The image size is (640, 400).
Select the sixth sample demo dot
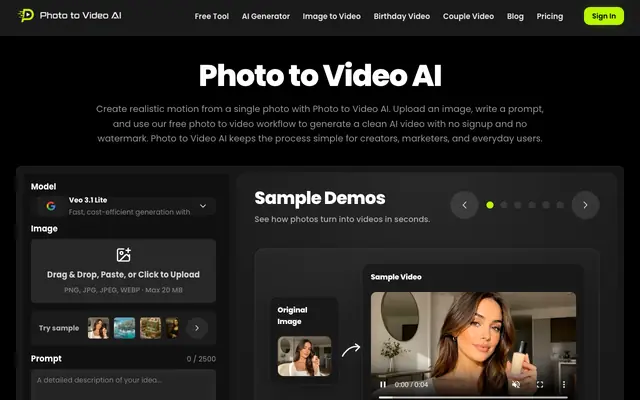(560, 205)
